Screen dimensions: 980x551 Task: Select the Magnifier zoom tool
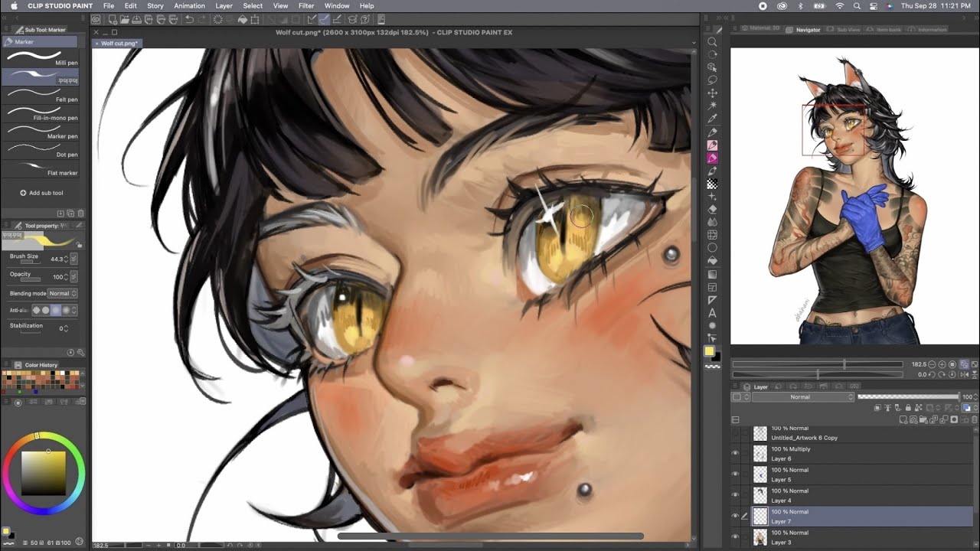(712, 42)
